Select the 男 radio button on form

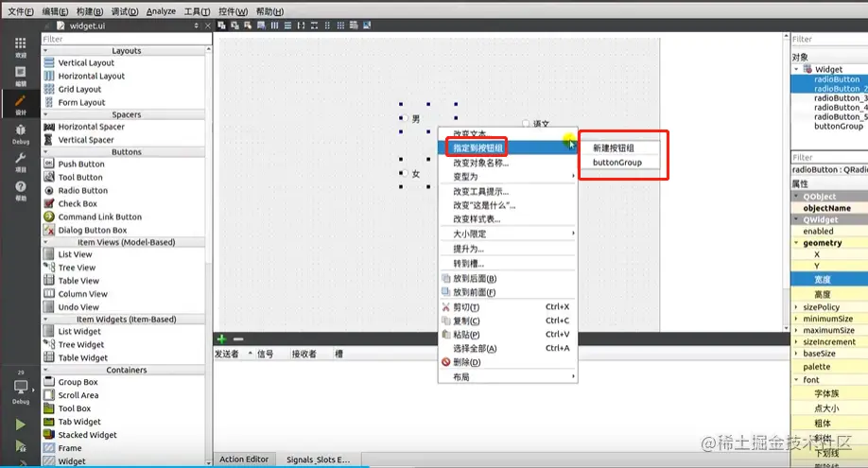tap(410, 118)
